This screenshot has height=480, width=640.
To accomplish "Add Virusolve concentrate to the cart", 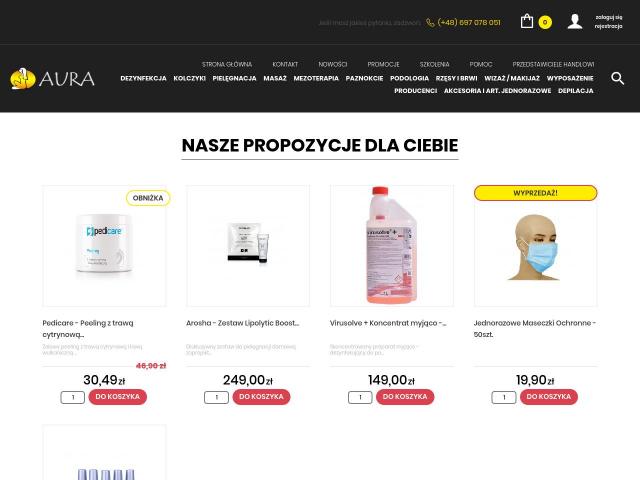I will point(405,397).
